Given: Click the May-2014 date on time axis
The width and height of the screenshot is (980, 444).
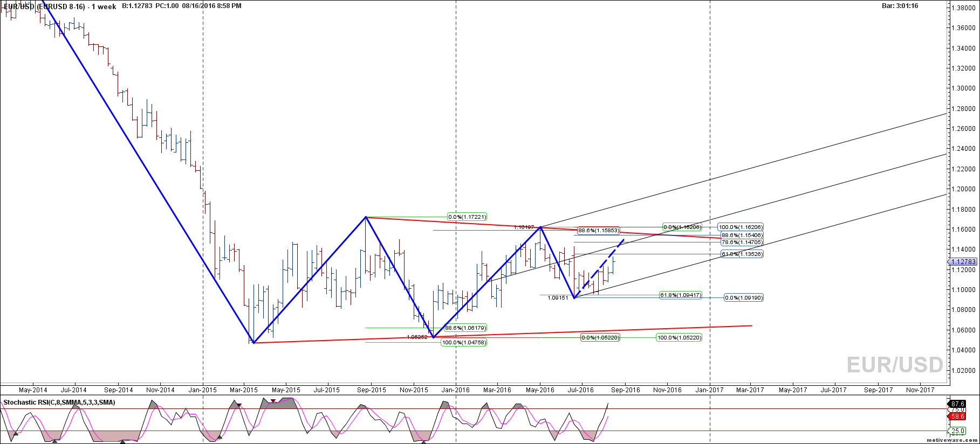Looking at the screenshot, I should point(33,390).
